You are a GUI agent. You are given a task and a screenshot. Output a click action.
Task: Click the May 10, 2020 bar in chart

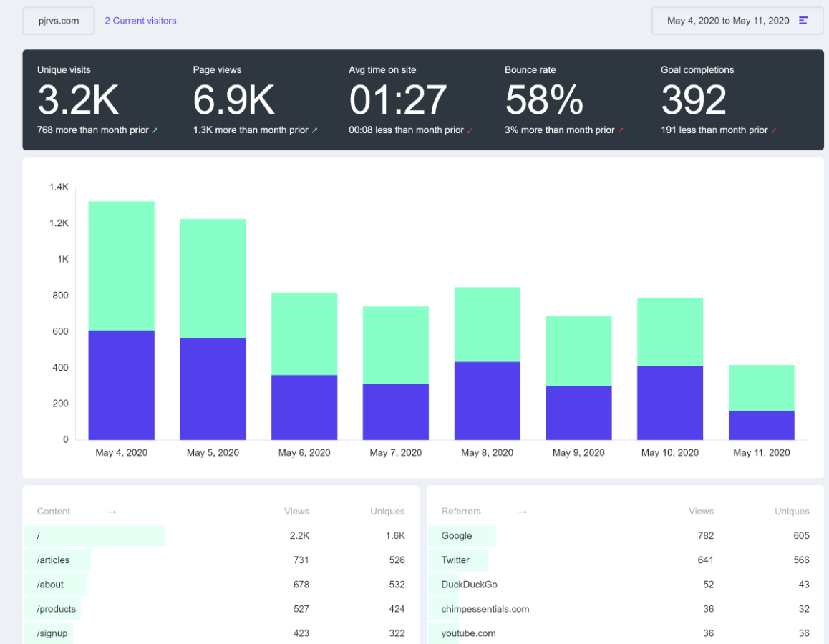click(670, 369)
